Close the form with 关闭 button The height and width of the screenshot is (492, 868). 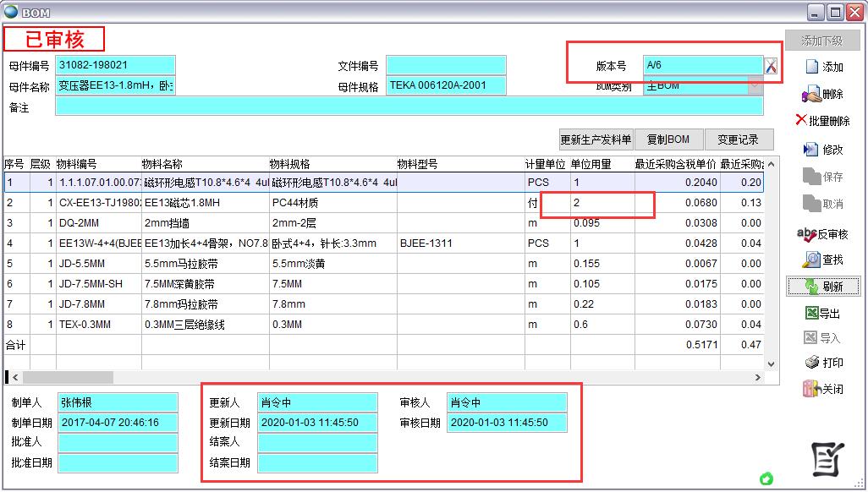(823, 390)
